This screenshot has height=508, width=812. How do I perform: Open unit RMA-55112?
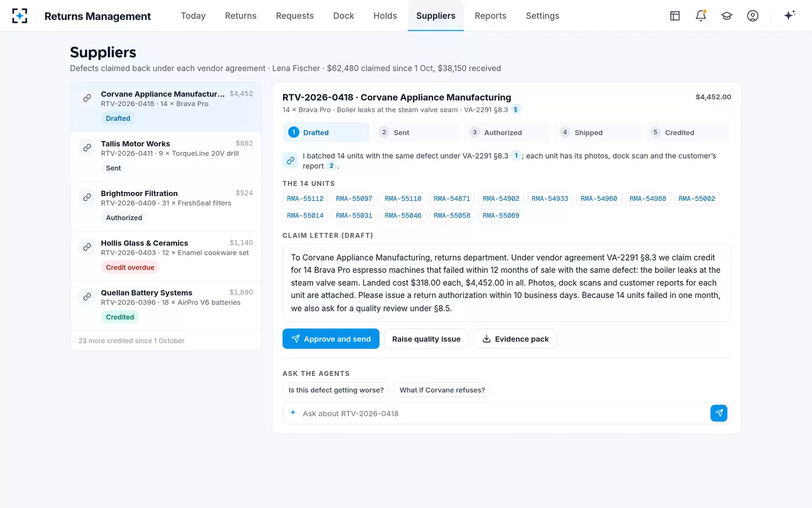pos(305,199)
